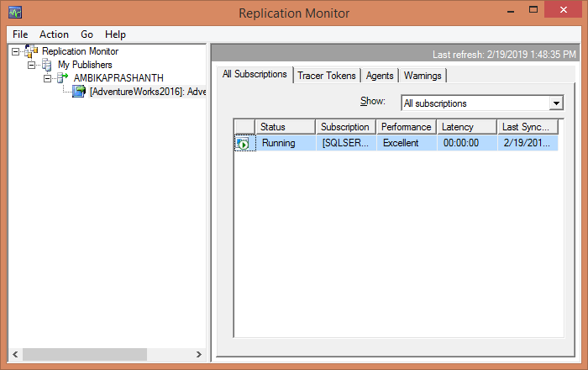Screen dimensions: 588x370
Task: Collapse the AMBIKAPRASHANTH publisher node
Action: [48, 78]
